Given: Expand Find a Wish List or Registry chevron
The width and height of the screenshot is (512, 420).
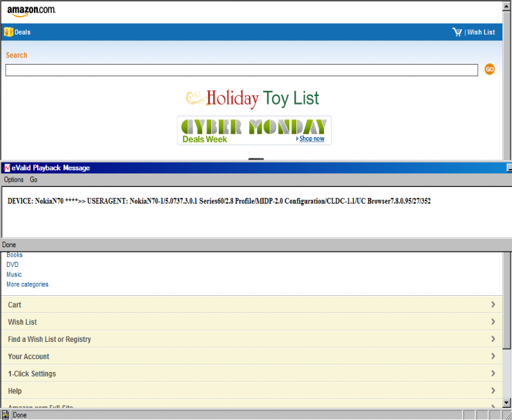Looking at the screenshot, I should [493, 339].
